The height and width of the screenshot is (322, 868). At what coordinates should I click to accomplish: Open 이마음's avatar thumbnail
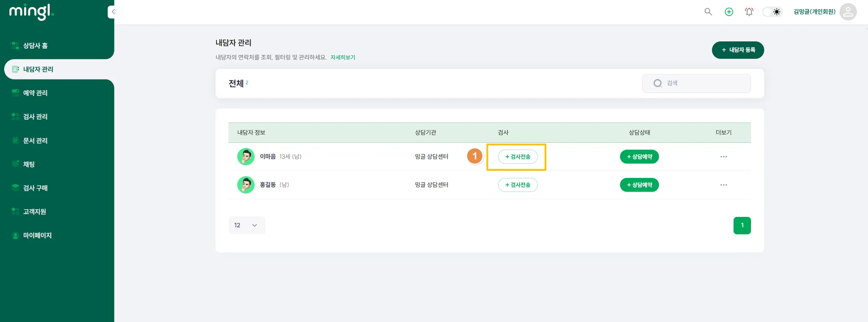(246, 157)
